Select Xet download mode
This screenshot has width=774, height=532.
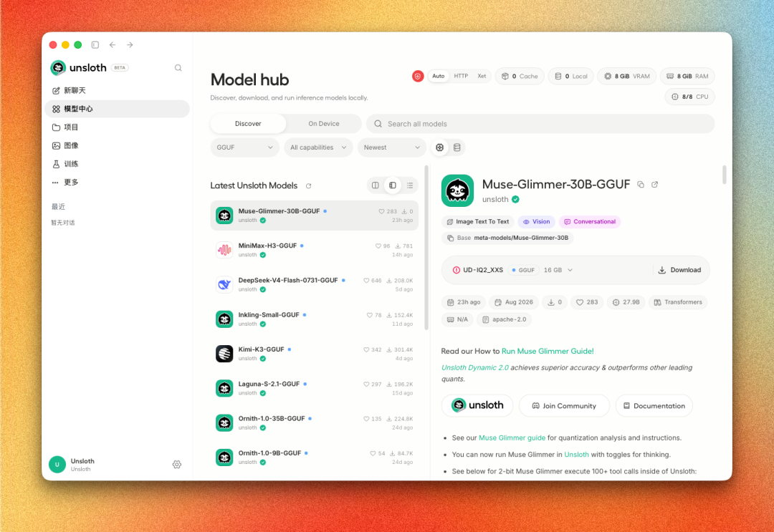point(482,77)
